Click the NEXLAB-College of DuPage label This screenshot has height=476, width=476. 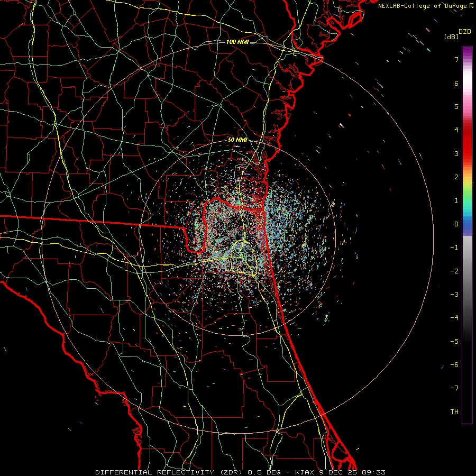(x=423, y=6)
